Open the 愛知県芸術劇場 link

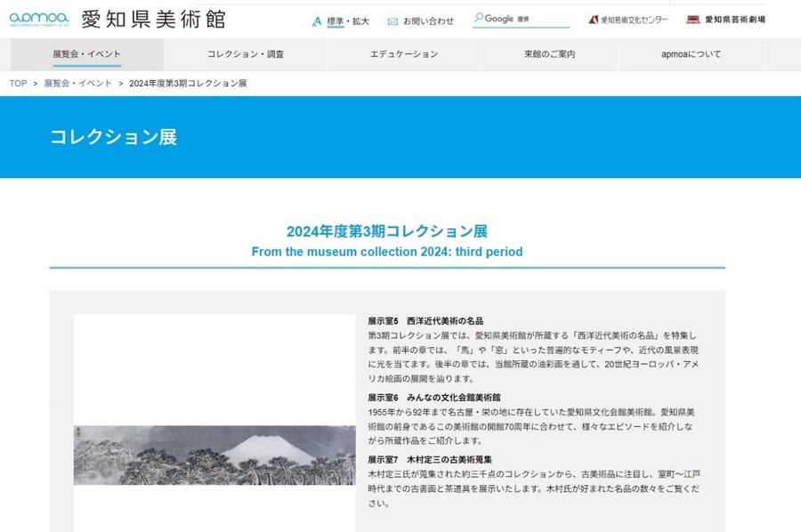(734, 19)
